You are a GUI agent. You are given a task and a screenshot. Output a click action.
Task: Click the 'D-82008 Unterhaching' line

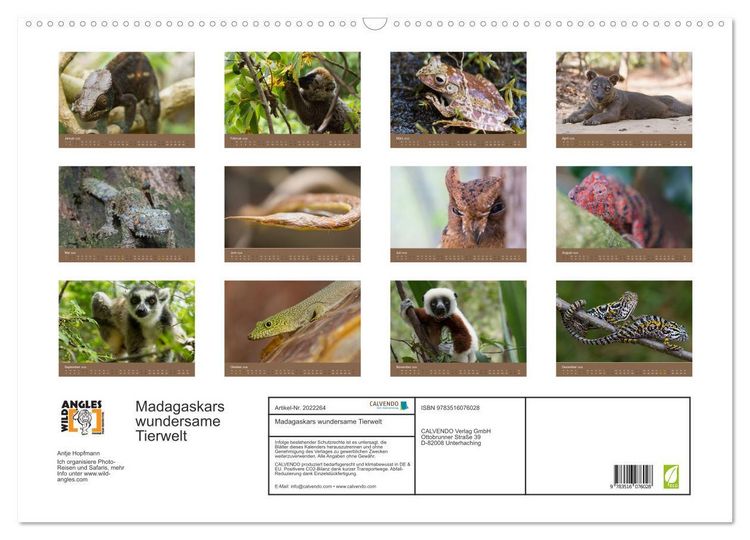coord(451,443)
